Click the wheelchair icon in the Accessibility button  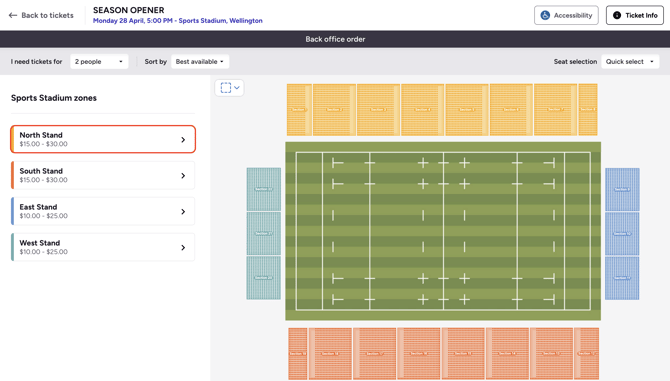(x=545, y=15)
